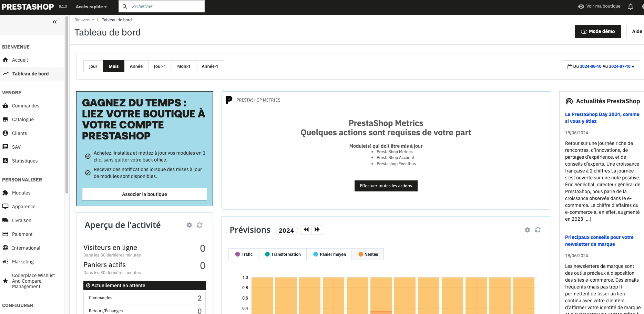Toggle Transformation series in chart
The height and width of the screenshot is (314, 644).
click(283, 254)
